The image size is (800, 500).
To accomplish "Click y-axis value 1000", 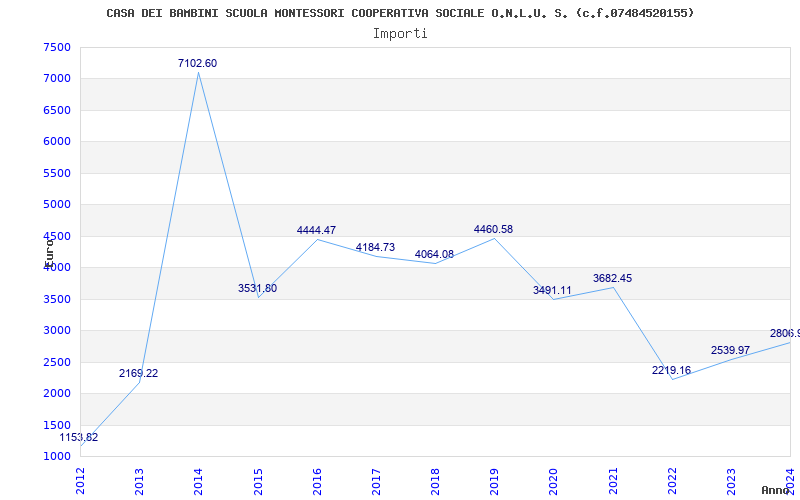I will pos(57,457).
